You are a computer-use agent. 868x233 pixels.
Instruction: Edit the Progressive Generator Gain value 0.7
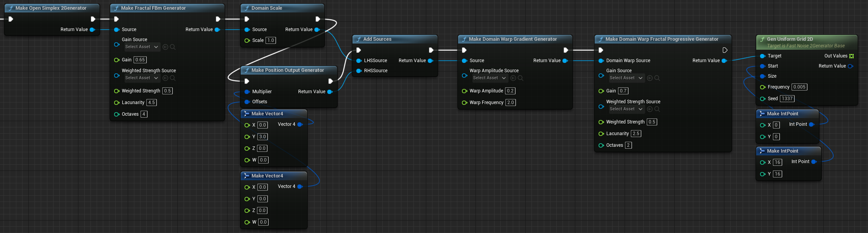pyautogui.click(x=623, y=91)
